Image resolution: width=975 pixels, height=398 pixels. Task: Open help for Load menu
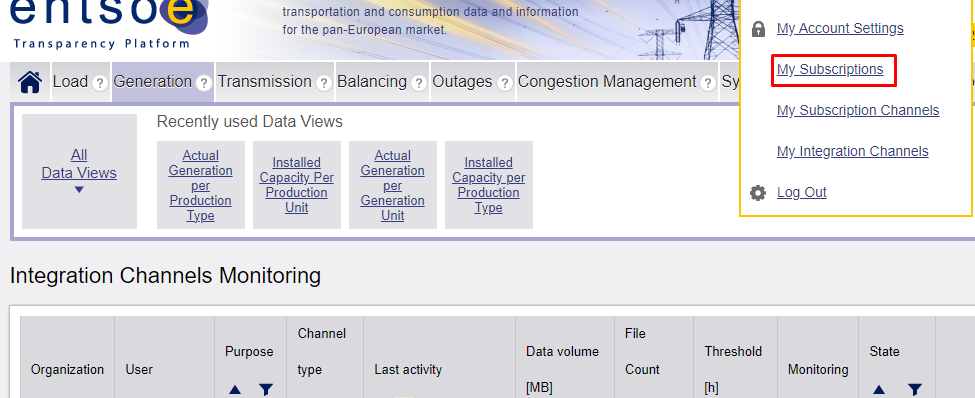(x=99, y=83)
